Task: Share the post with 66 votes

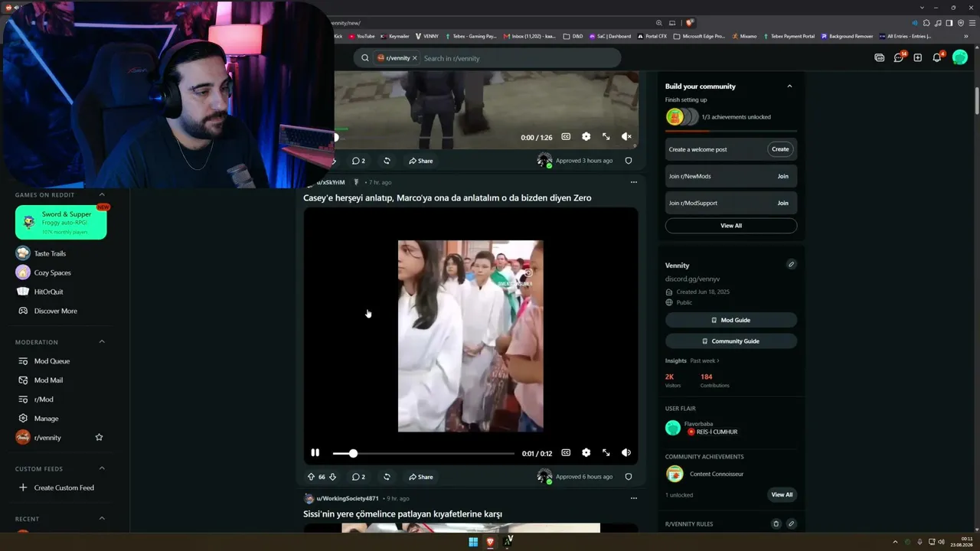Action: [x=421, y=477]
